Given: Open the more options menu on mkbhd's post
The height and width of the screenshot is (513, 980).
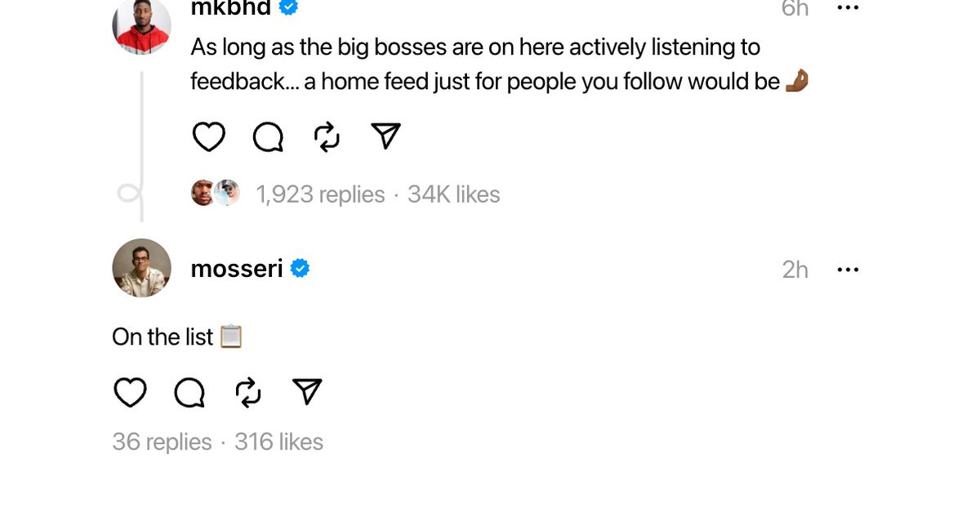Looking at the screenshot, I should click(849, 8).
